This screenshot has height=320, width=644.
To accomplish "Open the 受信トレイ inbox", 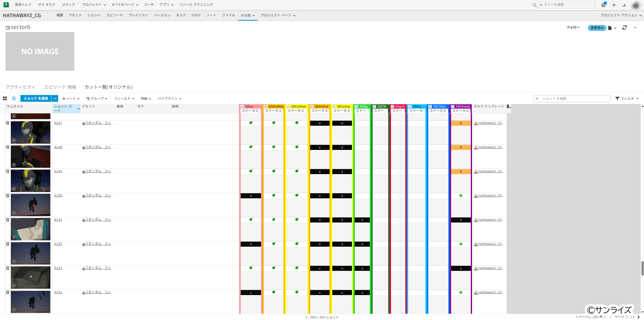I will point(23,5).
